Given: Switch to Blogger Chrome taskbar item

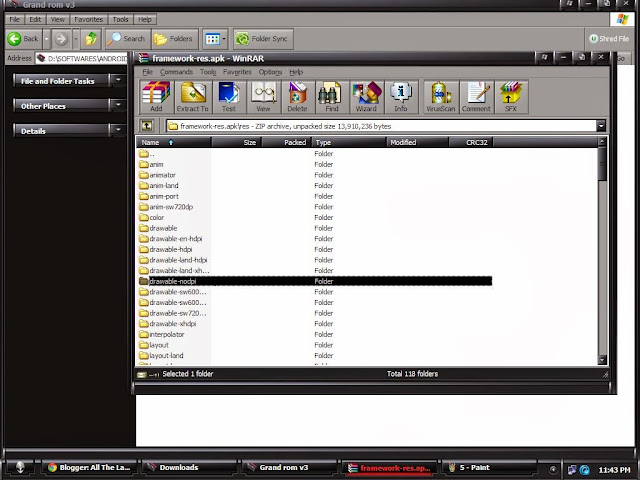Looking at the screenshot, I should pos(90,467).
